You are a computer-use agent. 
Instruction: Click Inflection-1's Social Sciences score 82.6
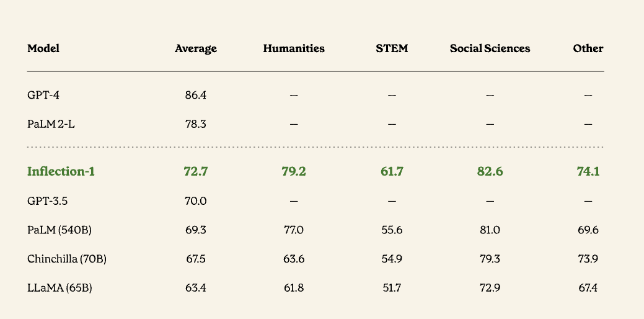click(490, 171)
